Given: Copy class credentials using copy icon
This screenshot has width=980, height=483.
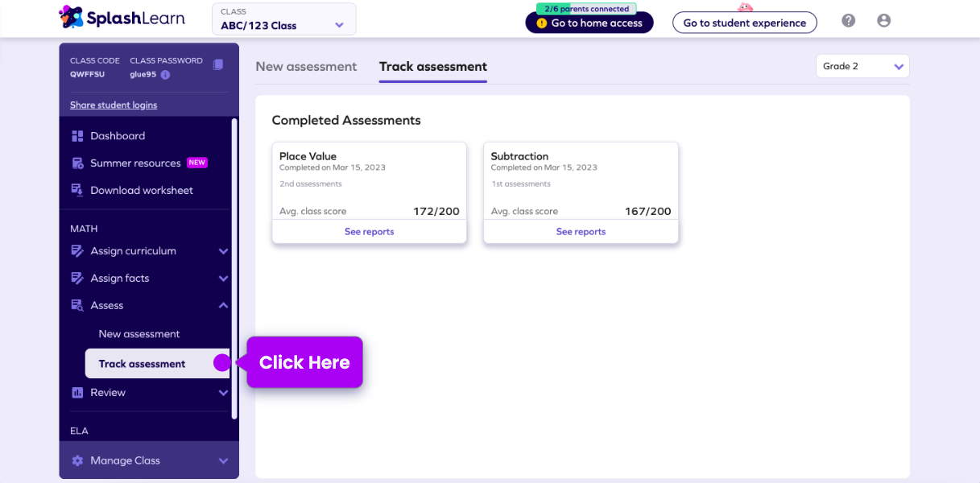Looking at the screenshot, I should [218, 64].
